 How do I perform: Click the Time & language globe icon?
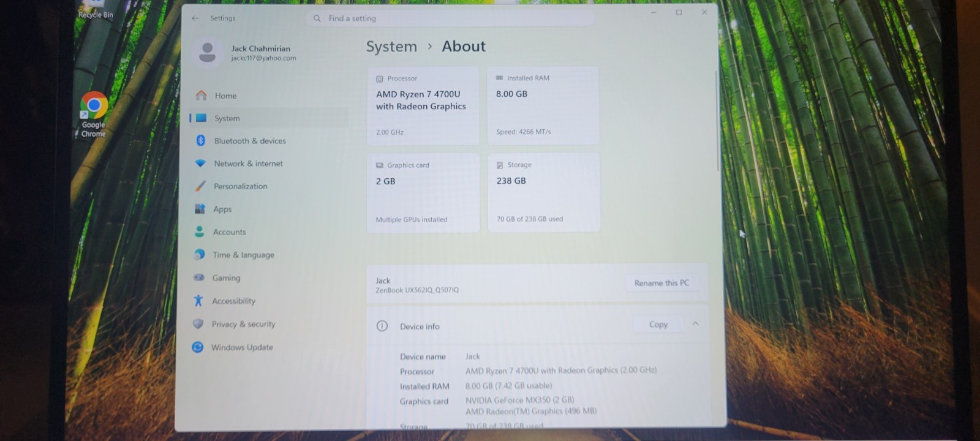[199, 254]
